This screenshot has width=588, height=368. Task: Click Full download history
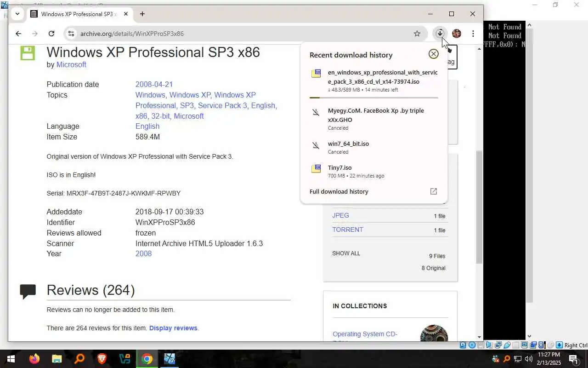pyautogui.click(x=339, y=191)
